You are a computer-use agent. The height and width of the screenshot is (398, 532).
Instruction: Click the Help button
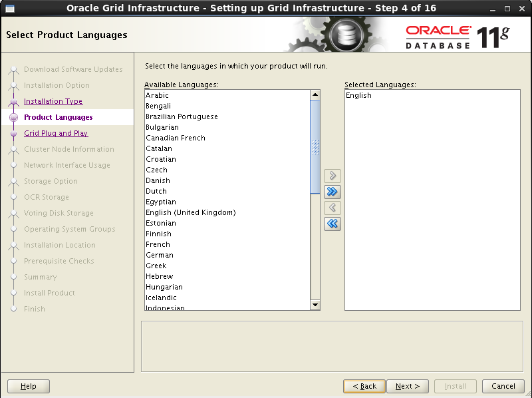click(x=29, y=386)
